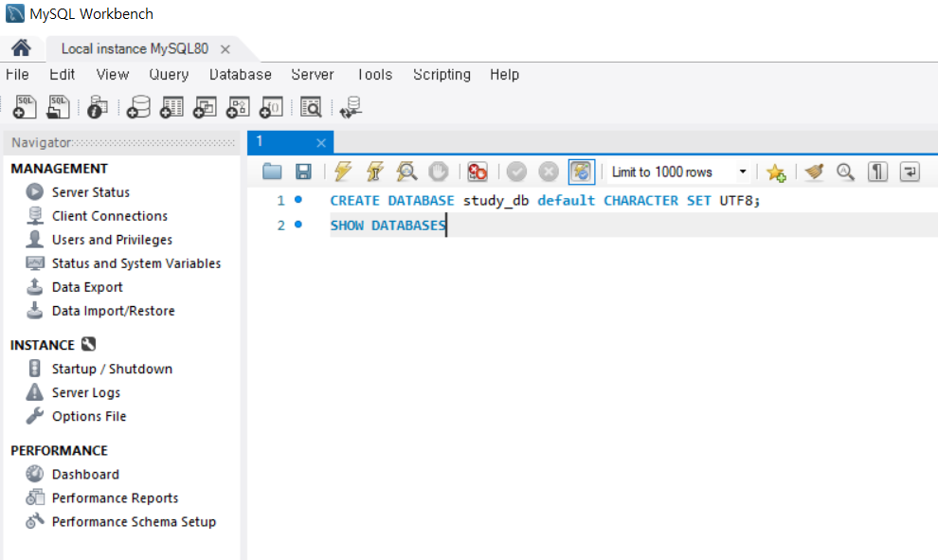Open Performance Schema Setup

(x=134, y=522)
